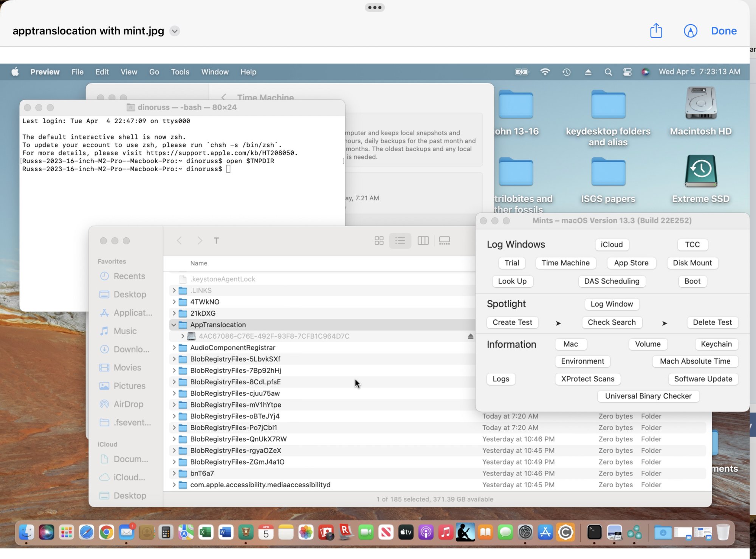
Task: Click the TCC log button in Mints
Action: [x=692, y=244]
